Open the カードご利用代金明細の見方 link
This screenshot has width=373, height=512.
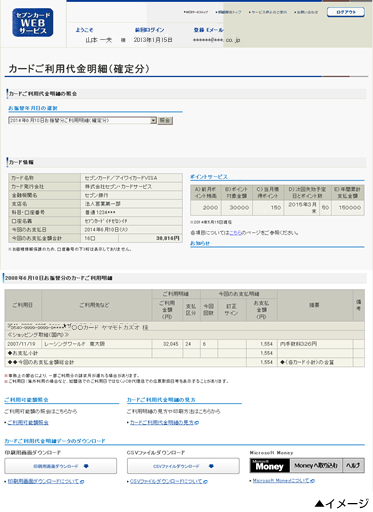[164, 422]
